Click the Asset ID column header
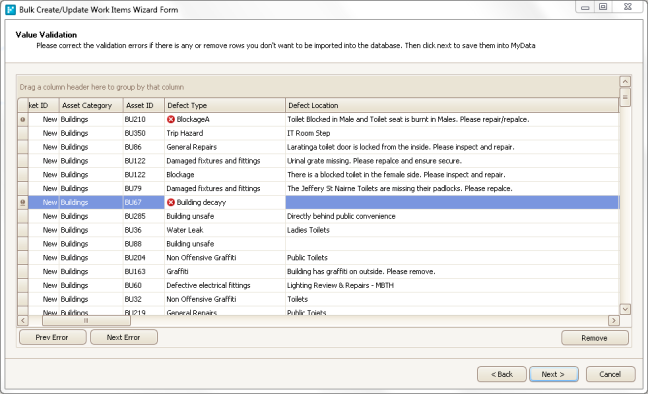This screenshot has width=648, height=394. point(144,105)
